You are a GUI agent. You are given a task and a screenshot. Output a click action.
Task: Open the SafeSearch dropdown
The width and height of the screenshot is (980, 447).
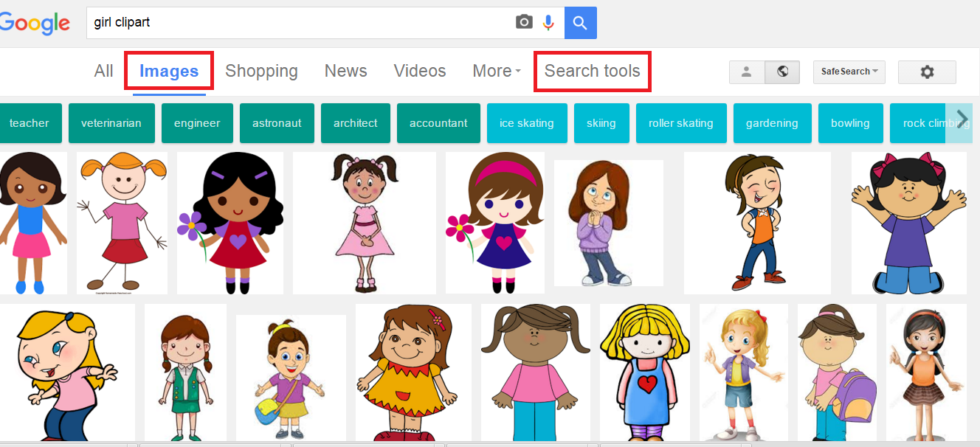click(x=849, y=72)
